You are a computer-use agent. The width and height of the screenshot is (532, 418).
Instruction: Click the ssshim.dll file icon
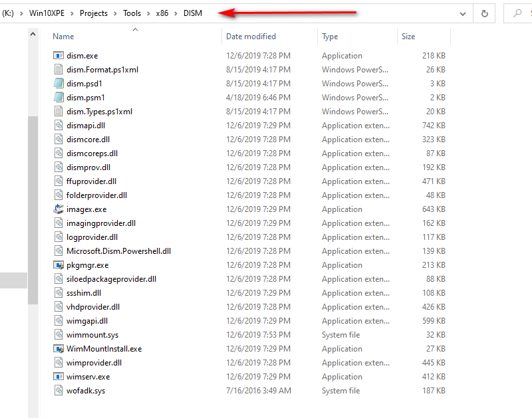[59, 292]
